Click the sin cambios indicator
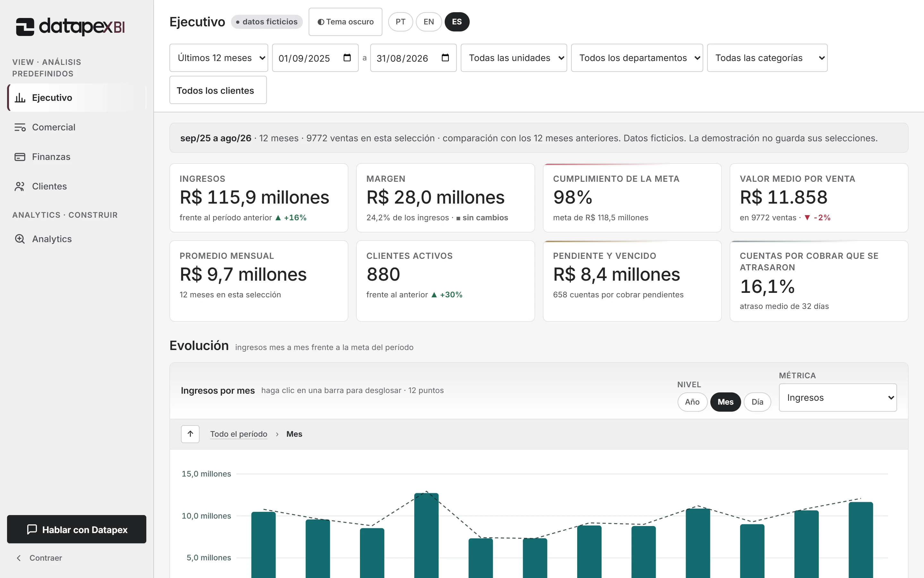This screenshot has width=924, height=578. pyautogui.click(x=482, y=217)
